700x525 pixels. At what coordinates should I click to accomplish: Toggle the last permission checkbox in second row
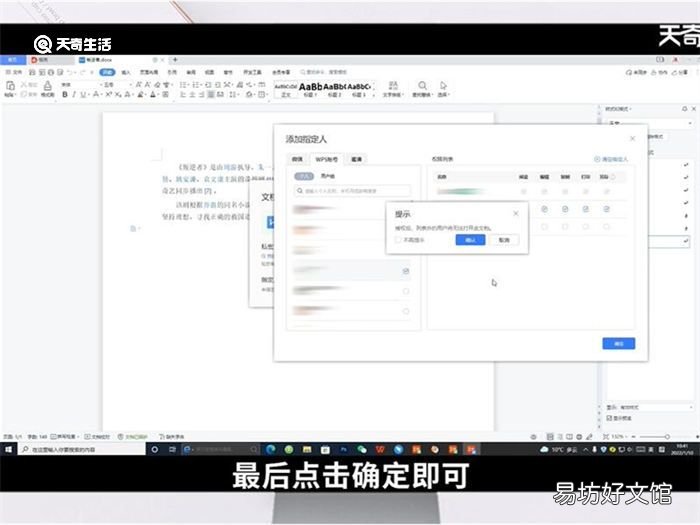pyautogui.click(x=606, y=209)
